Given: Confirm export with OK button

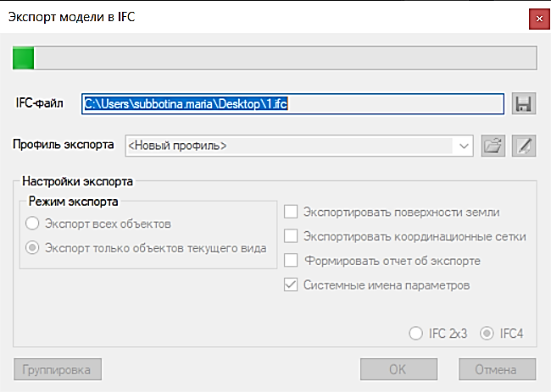Looking at the screenshot, I should click(398, 369).
